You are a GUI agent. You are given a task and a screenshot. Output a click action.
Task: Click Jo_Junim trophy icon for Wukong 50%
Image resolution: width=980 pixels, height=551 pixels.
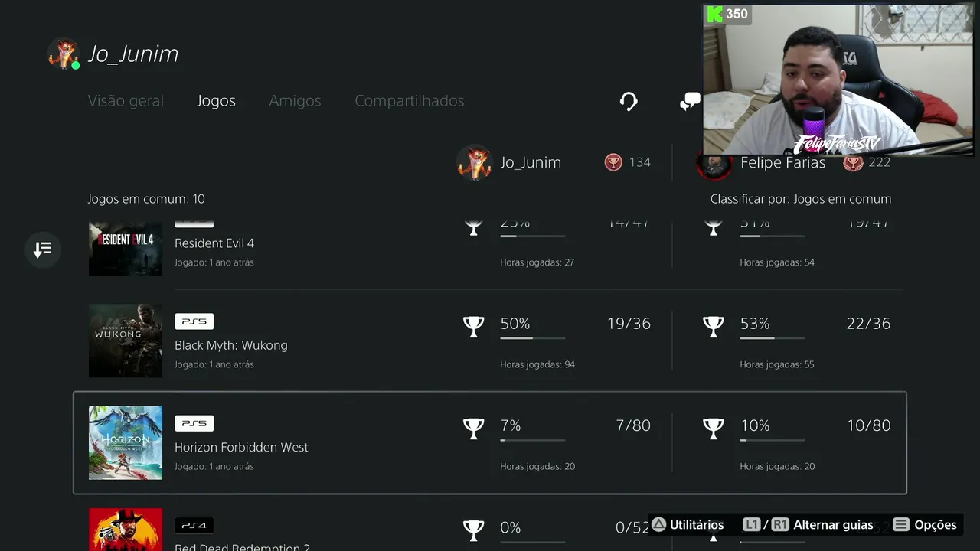pos(474,326)
